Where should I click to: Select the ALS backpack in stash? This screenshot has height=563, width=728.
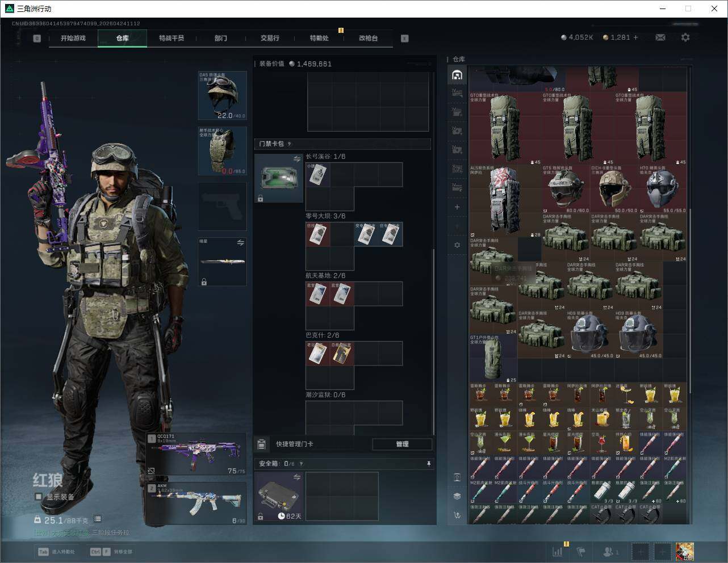493,201
